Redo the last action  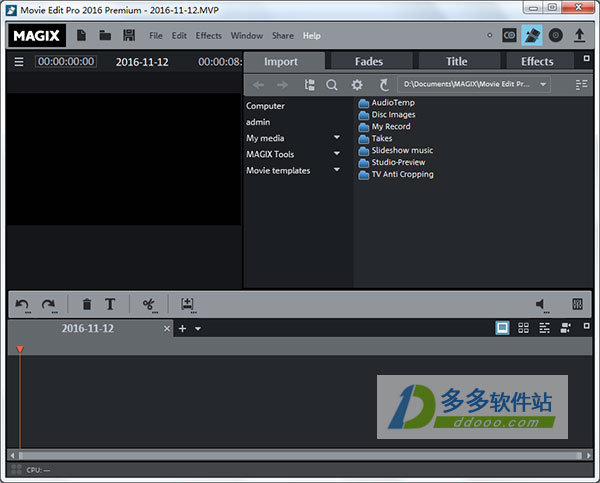tap(49, 305)
